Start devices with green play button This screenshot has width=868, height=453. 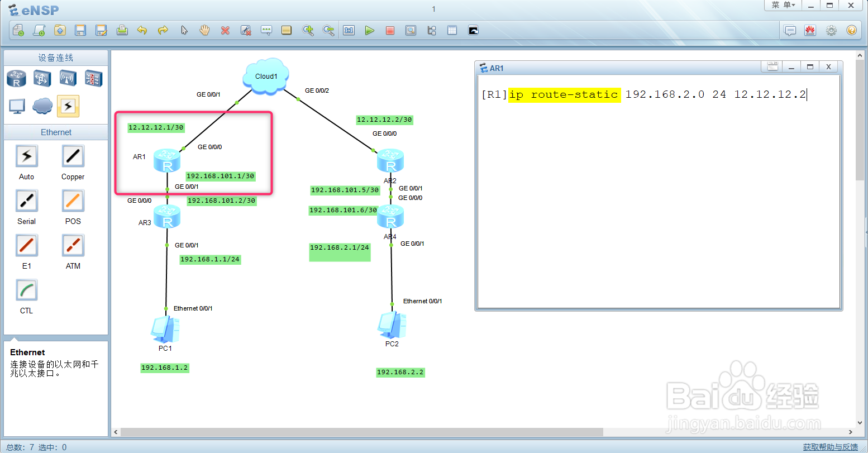click(369, 30)
